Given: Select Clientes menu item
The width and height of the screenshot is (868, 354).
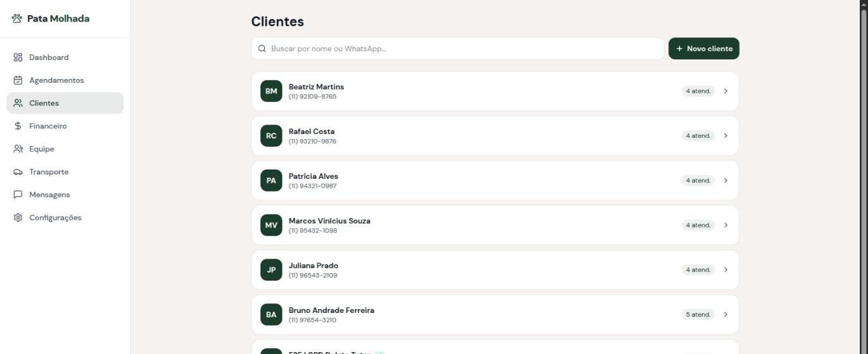Looking at the screenshot, I should 65,103.
